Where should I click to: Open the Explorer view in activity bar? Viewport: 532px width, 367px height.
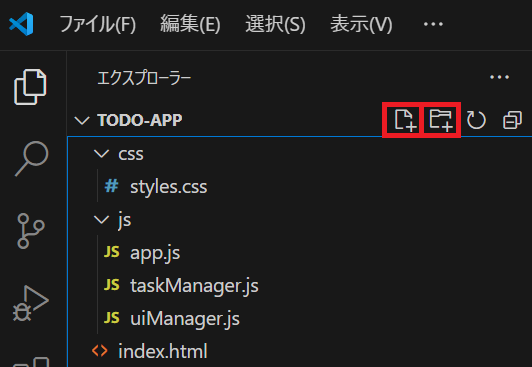pyautogui.click(x=30, y=87)
